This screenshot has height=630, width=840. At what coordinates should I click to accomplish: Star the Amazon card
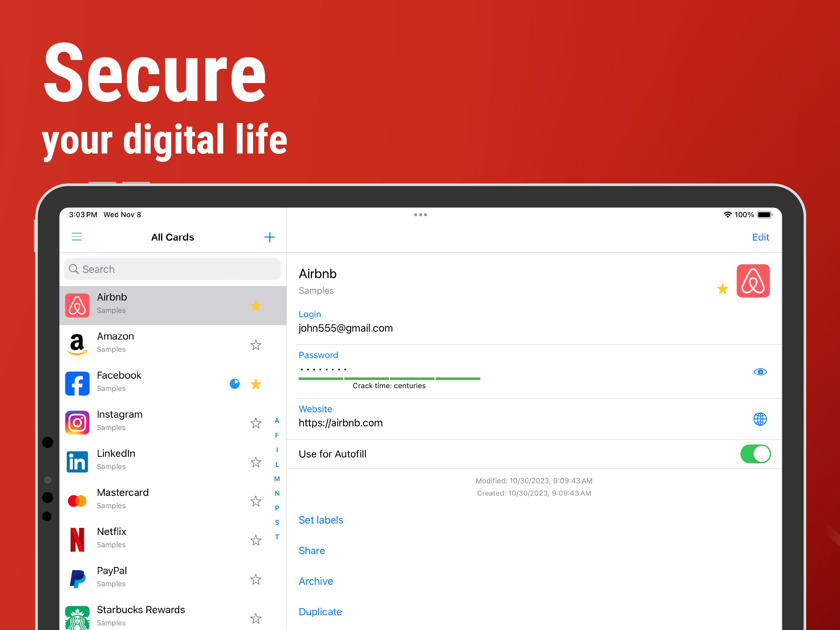(x=256, y=345)
